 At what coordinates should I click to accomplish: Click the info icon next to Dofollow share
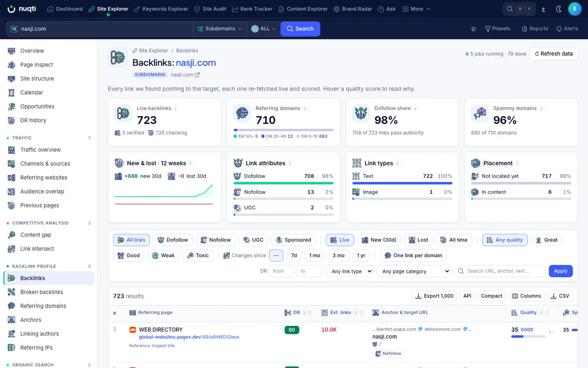click(416, 108)
